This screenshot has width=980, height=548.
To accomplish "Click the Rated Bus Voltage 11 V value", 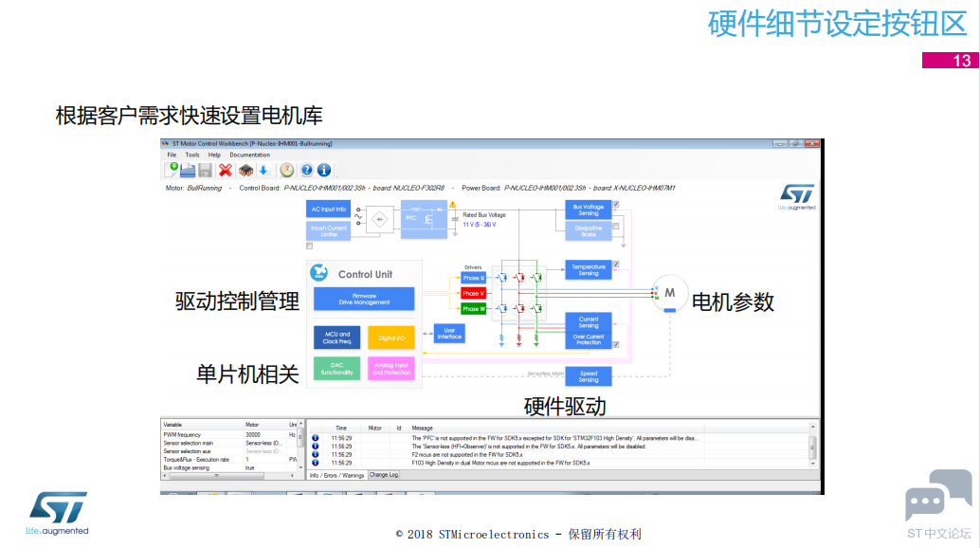I will (479, 225).
